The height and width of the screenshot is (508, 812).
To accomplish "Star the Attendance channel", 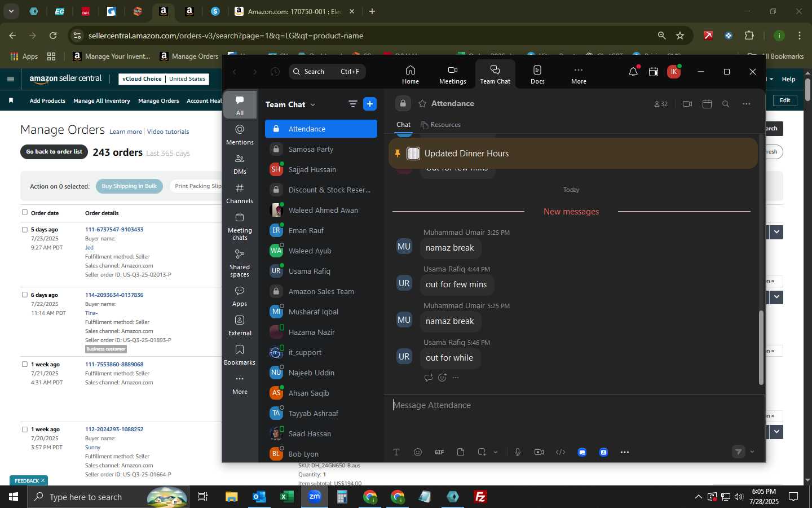I will point(422,104).
